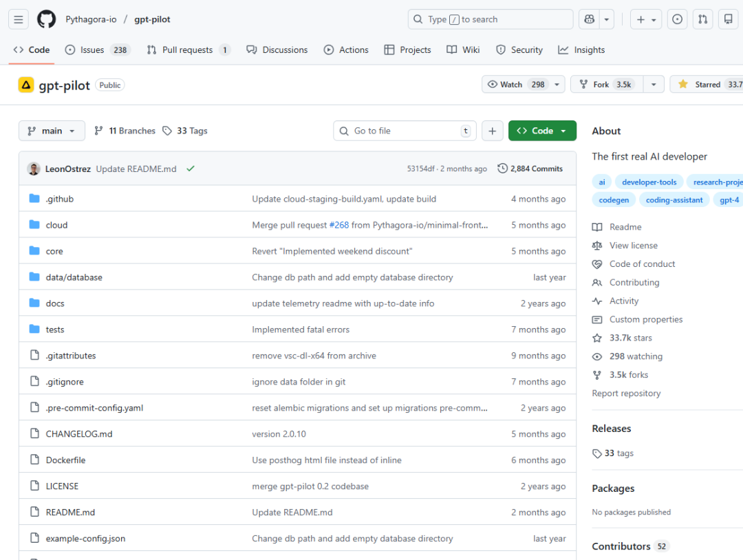Screen dimensions: 743x560
Task: Click the Go to file search field
Action: click(x=405, y=131)
